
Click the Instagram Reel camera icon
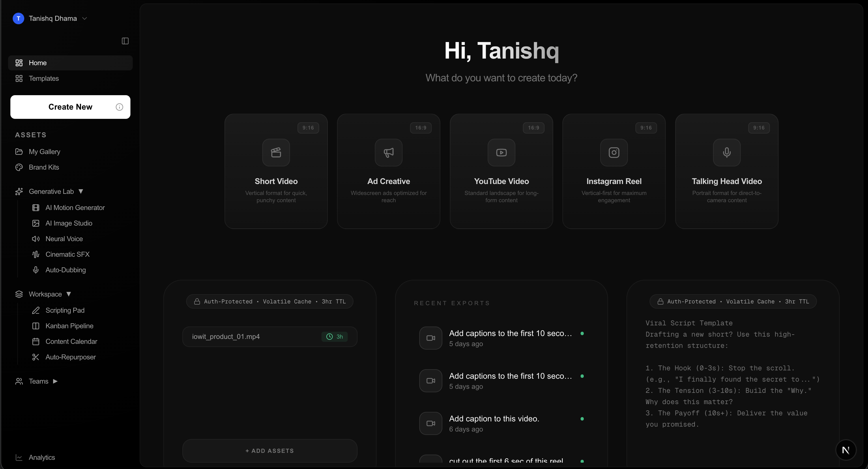tap(614, 152)
